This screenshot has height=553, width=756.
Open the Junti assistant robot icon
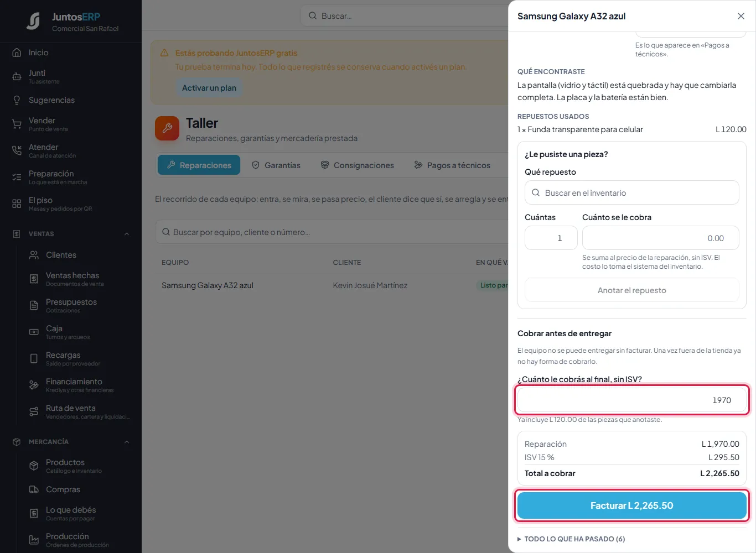pyautogui.click(x=17, y=77)
